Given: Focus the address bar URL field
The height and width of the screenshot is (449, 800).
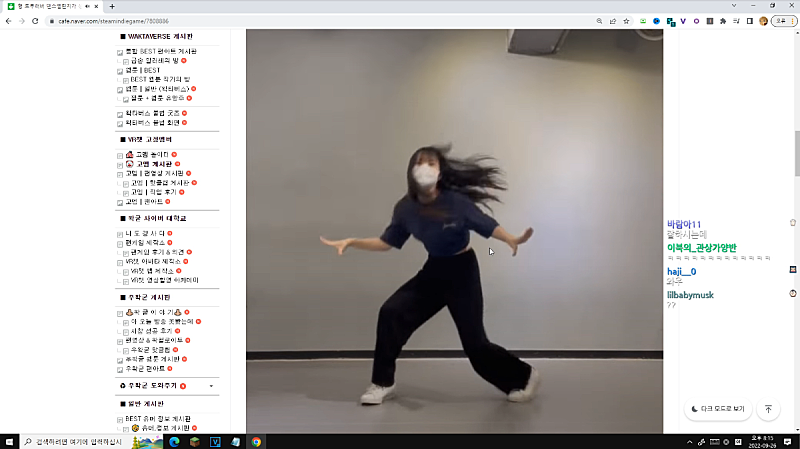Looking at the screenshot, I should 321,21.
